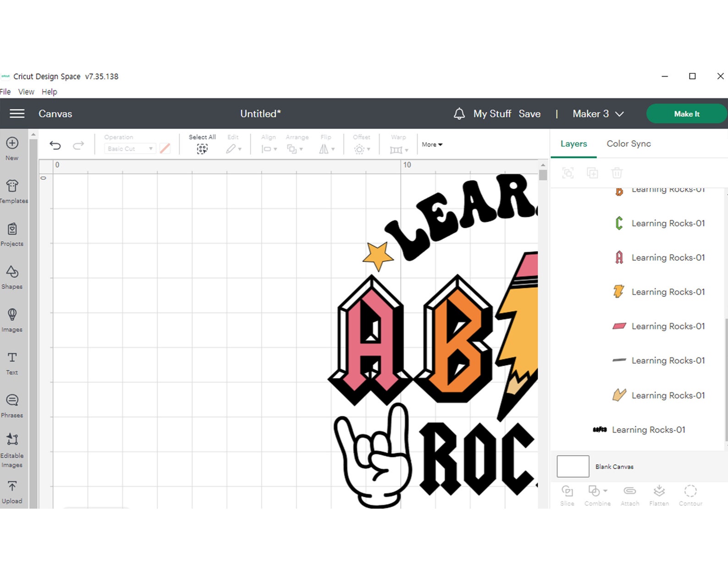Click the rock hand graphic on canvas
728x582 pixels.
[x=373, y=456]
